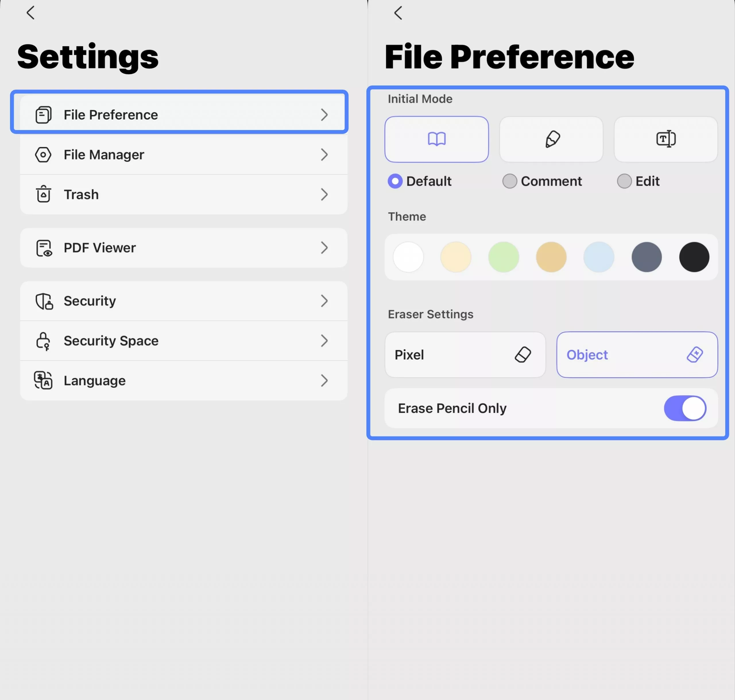Go back using the left arrow

[31, 12]
